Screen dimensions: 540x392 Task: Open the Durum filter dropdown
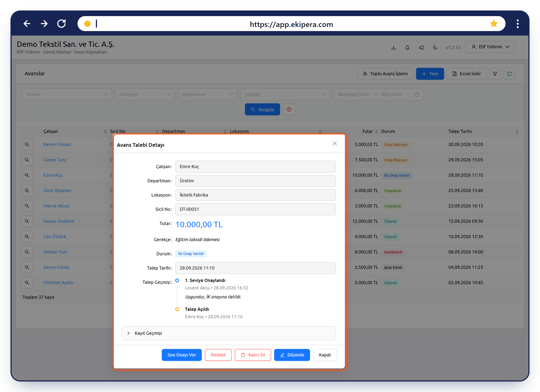[67, 95]
